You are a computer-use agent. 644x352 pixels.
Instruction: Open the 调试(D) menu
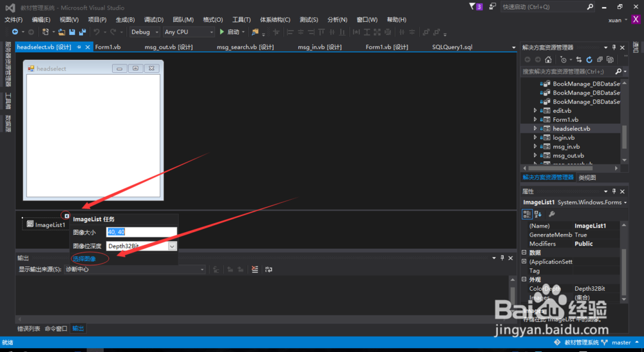coord(154,19)
